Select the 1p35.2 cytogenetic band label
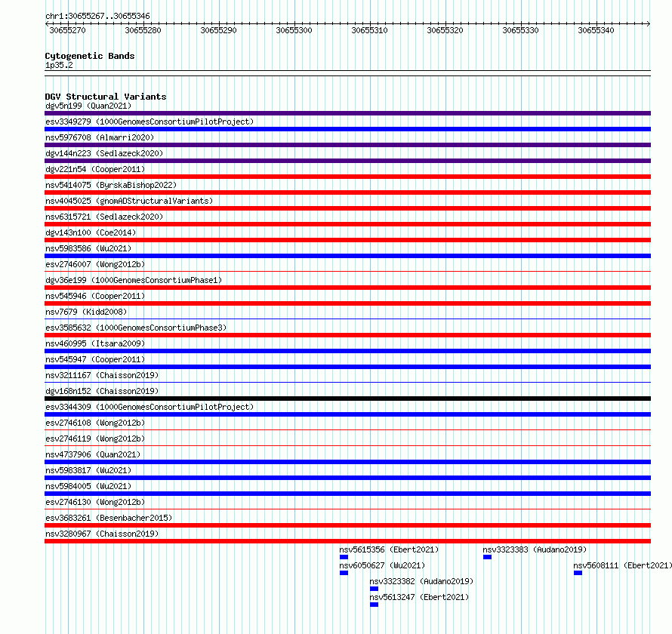Viewport: 672px width, 634px height. (59, 65)
